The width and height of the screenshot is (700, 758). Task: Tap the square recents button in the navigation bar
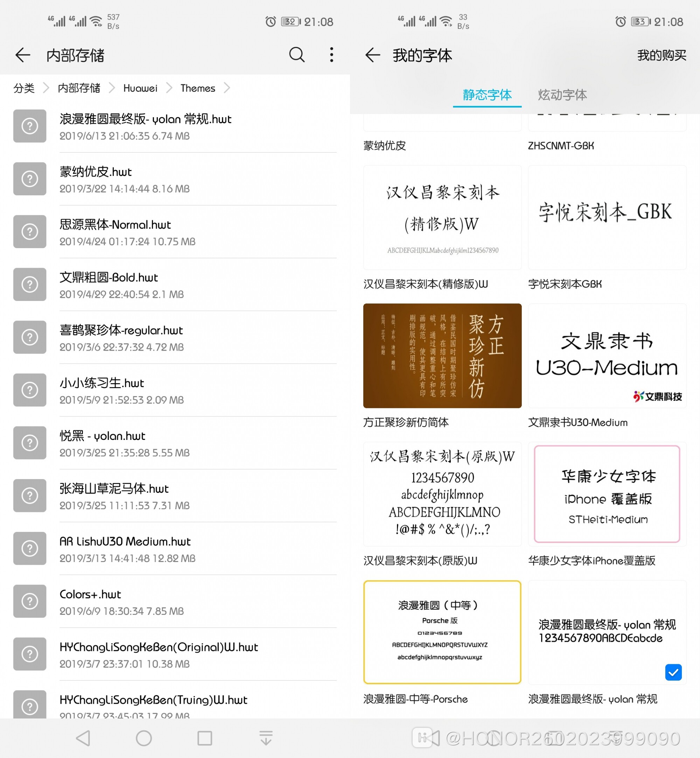coord(205,738)
